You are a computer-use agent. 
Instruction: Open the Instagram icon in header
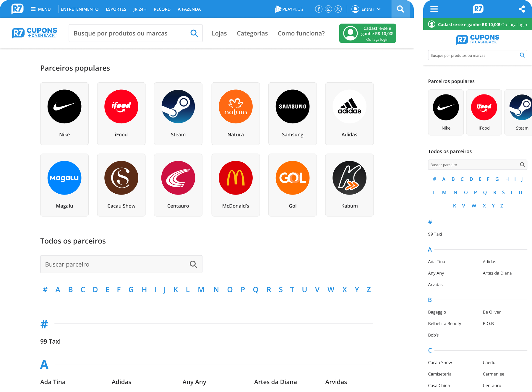[x=328, y=9]
